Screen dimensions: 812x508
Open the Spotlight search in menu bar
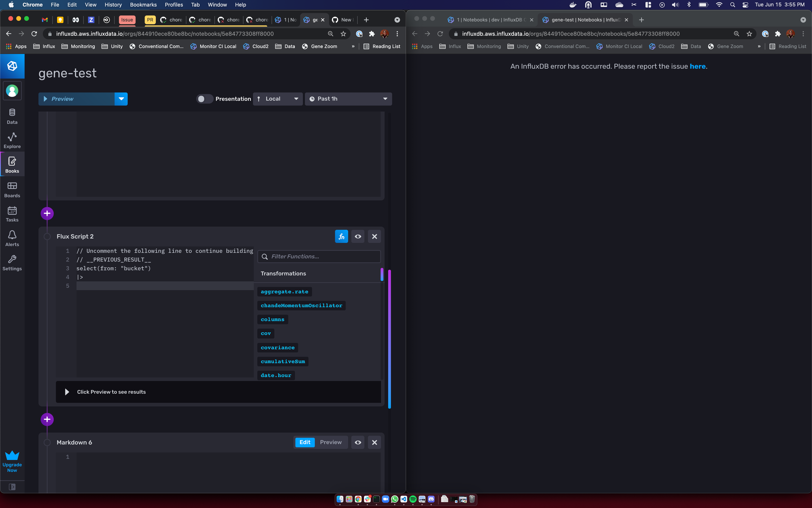coord(733,5)
